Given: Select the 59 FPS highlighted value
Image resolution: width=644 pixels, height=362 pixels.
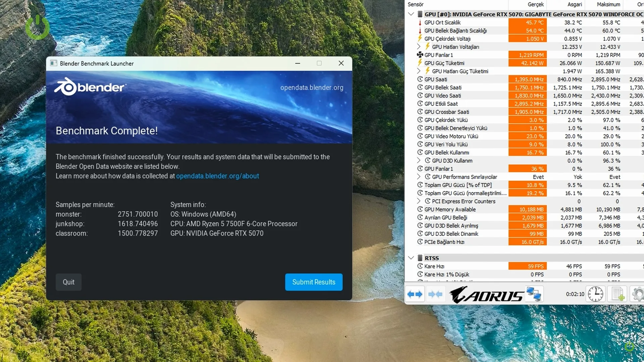Looking at the screenshot, I should pyautogui.click(x=528, y=266).
